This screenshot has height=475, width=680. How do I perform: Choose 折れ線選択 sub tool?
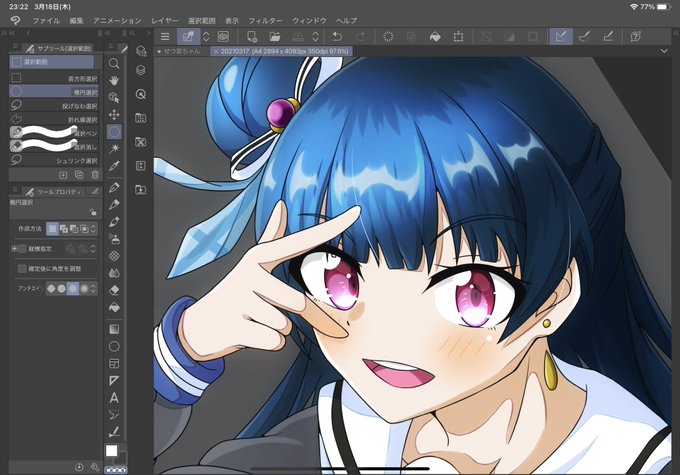[x=54, y=119]
